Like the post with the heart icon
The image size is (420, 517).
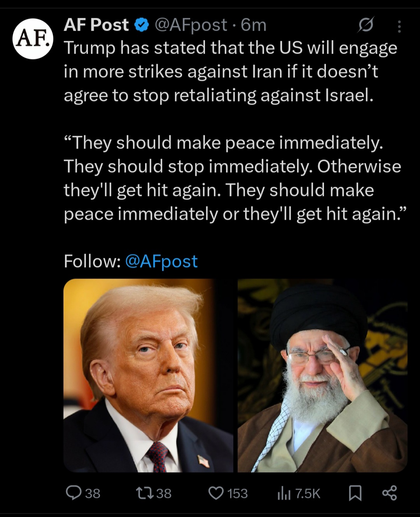coord(216,493)
